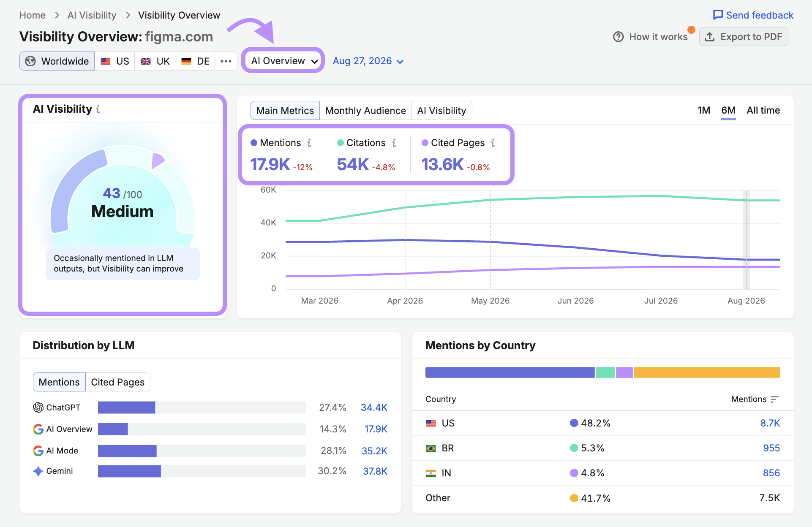Go to the Home breadcrumb link

(x=33, y=15)
